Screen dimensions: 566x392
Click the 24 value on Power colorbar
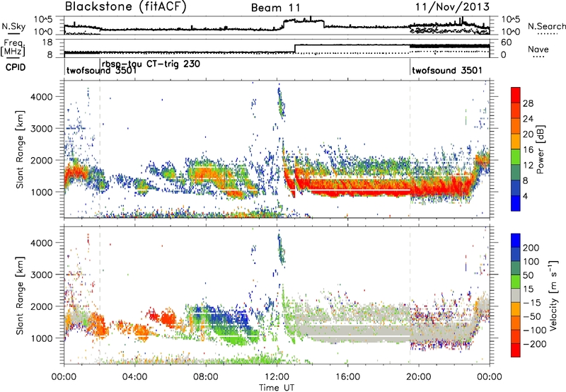[x=528, y=119]
